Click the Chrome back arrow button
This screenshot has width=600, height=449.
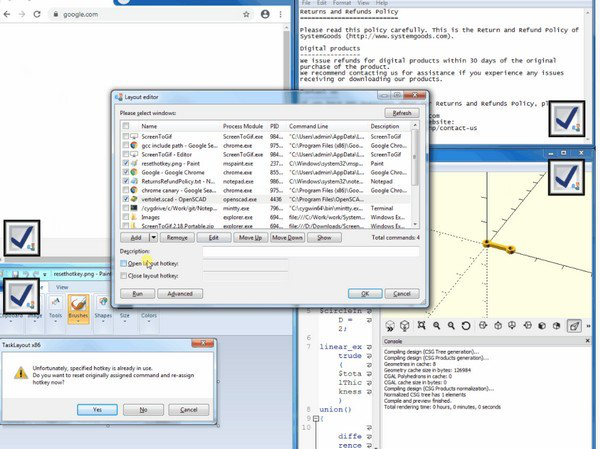9,15
